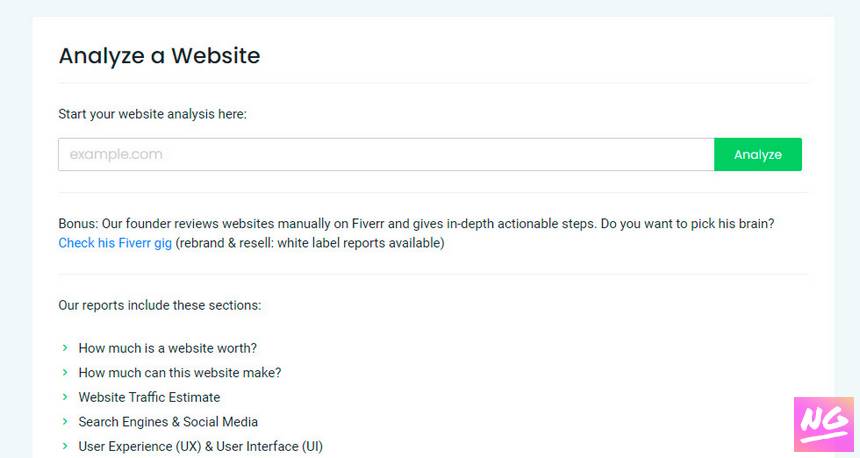Click the NG logo badge
Image resolution: width=860 pixels, height=458 pixels.
824,425
